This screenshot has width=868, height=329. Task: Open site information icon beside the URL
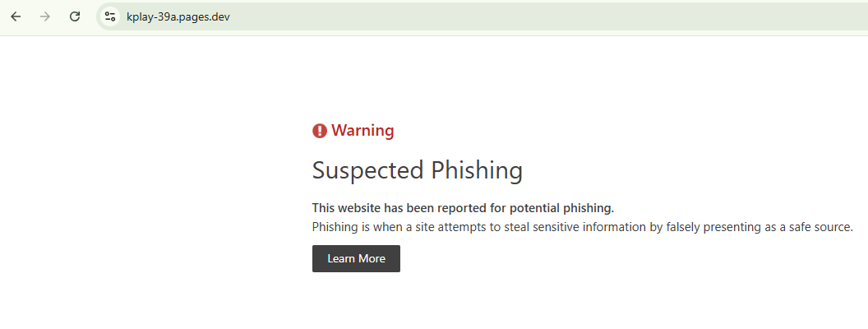click(x=110, y=16)
